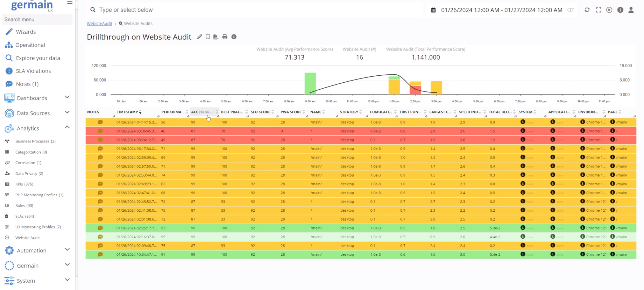The image size is (644, 290).
Task: Select Explore your data in the sidebar
Action: click(x=37, y=58)
